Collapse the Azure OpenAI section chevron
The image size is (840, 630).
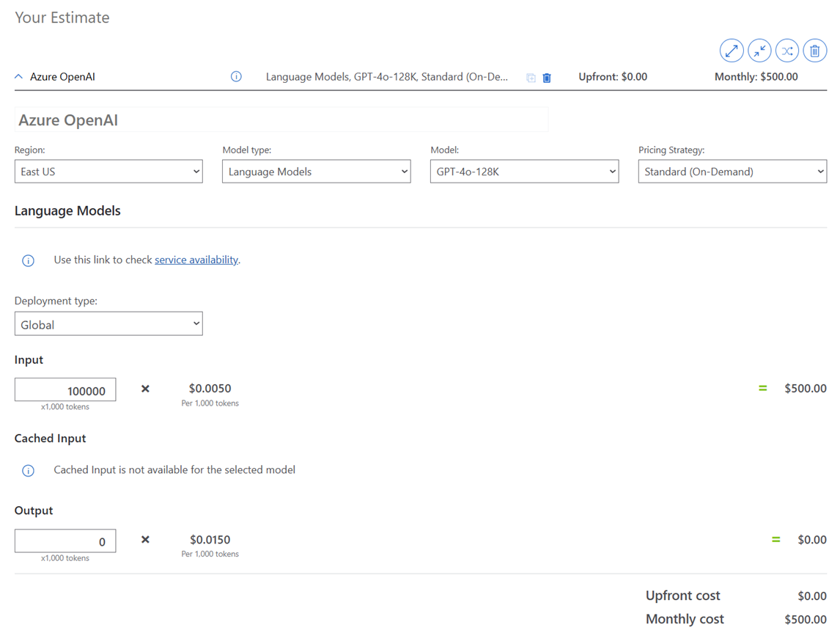(x=19, y=76)
